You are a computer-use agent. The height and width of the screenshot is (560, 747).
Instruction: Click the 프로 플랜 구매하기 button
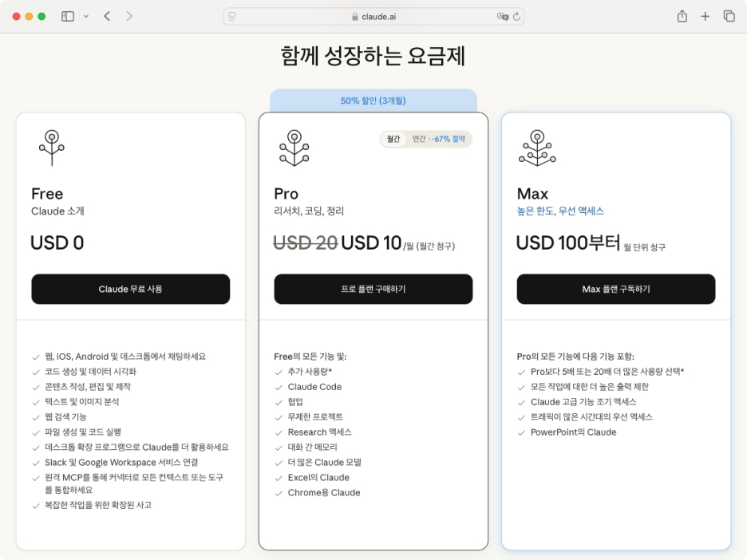[x=373, y=289]
